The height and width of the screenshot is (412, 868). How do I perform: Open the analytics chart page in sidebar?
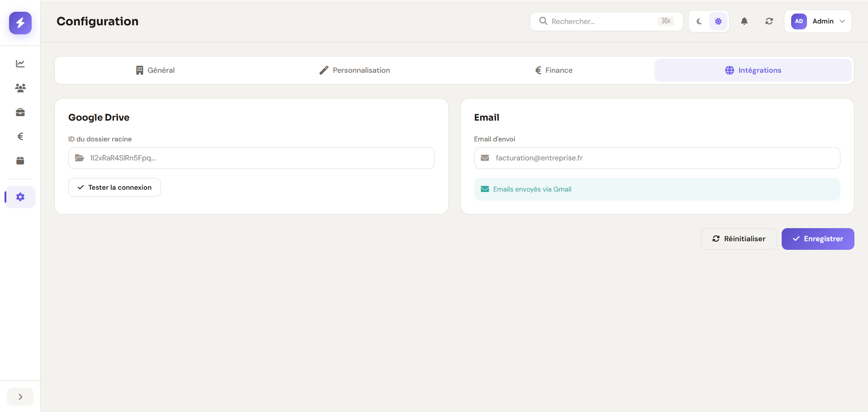click(x=20, y=64)
